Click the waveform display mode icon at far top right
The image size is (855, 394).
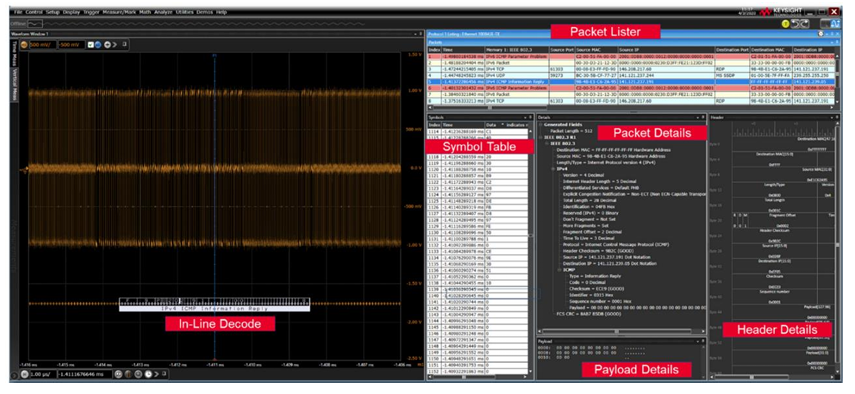(x=834, y=23)
